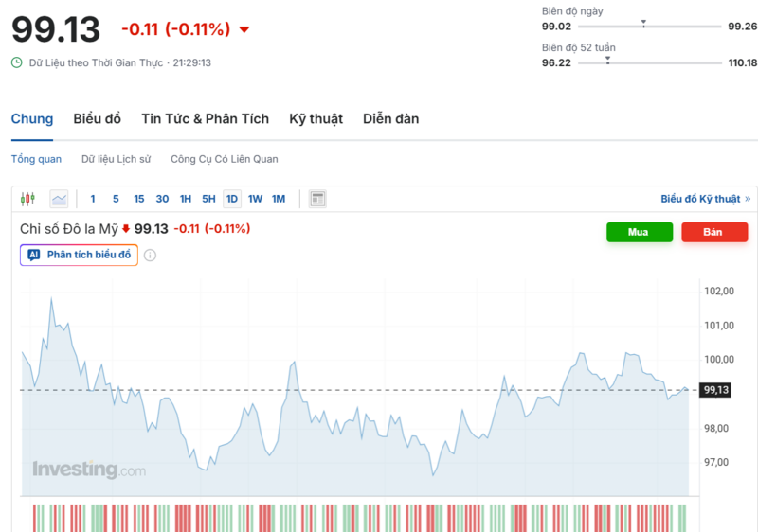The height and width of the screenshot is (532, 758).
Task: Open the Biểu đồ tab
Action: click(98, 119)
